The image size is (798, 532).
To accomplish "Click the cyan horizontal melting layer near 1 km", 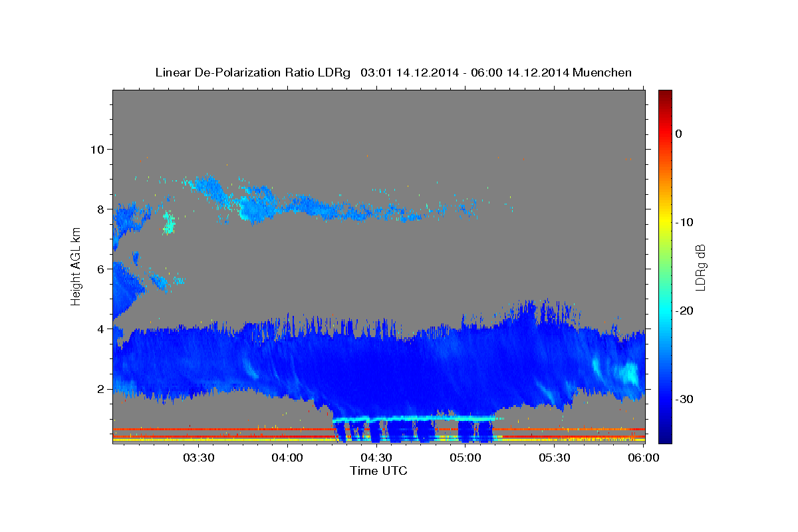I will tap(416, 419).
